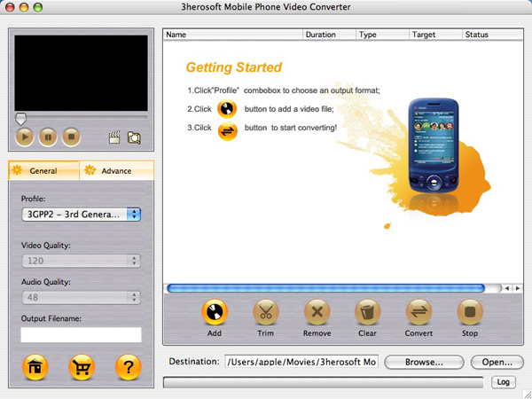Select the General tab
This screenshot has width=532, height=399.
(43, 170)
